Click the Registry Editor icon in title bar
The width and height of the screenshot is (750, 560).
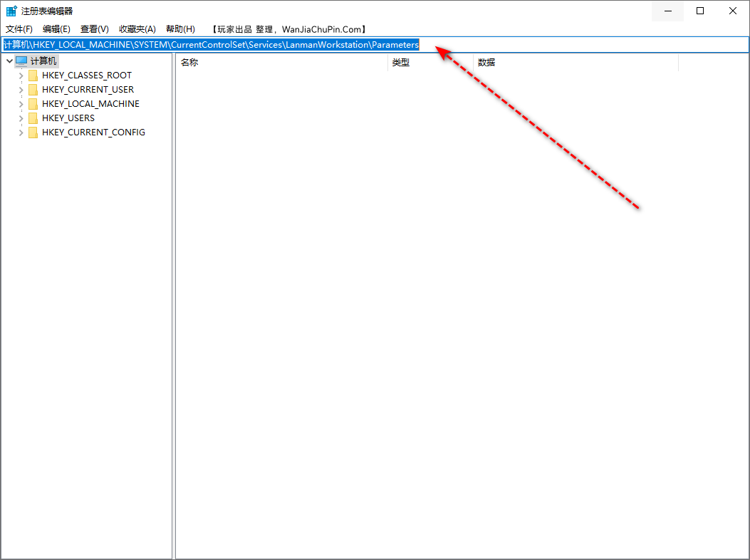pos(11,10)
